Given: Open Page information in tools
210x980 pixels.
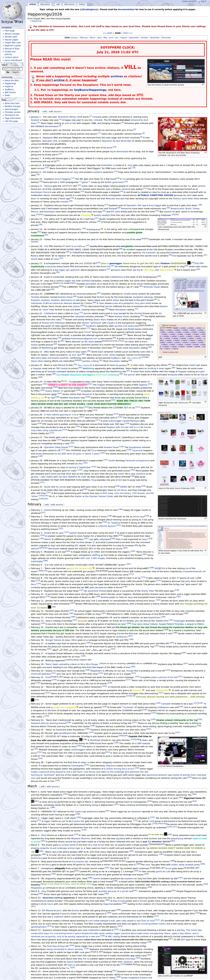Looking at the screenshot, I should pyautogui.click(x=13, y=118).
